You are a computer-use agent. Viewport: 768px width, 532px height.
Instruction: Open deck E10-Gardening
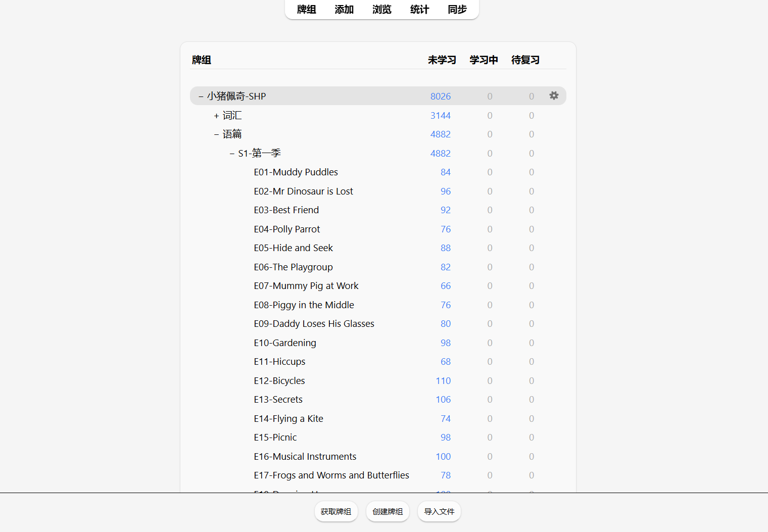tap(285, 343)
